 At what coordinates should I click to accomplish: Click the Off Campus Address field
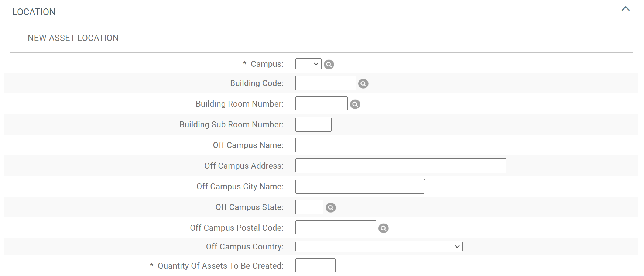tap(400, 166)
